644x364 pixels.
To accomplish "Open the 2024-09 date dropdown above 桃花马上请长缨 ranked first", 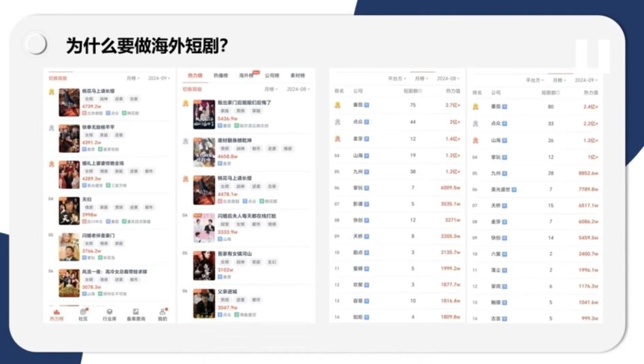I will [159, 78].
